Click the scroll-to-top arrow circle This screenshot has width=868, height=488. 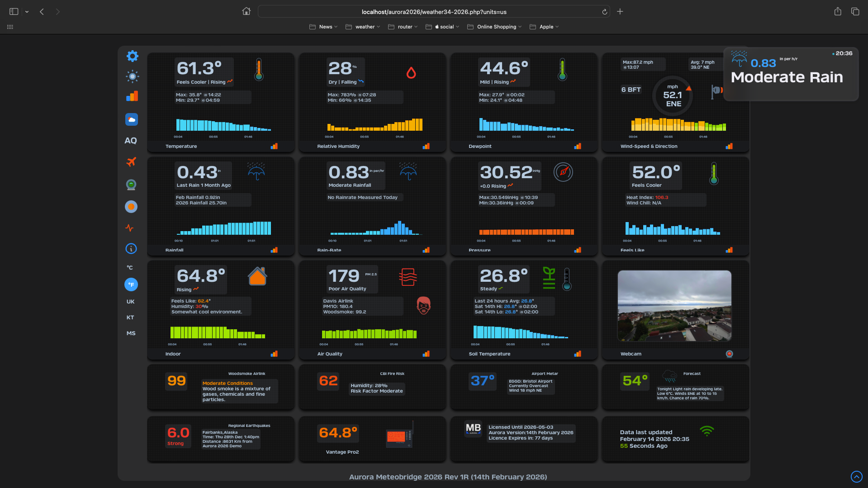[x=856, y=477]
